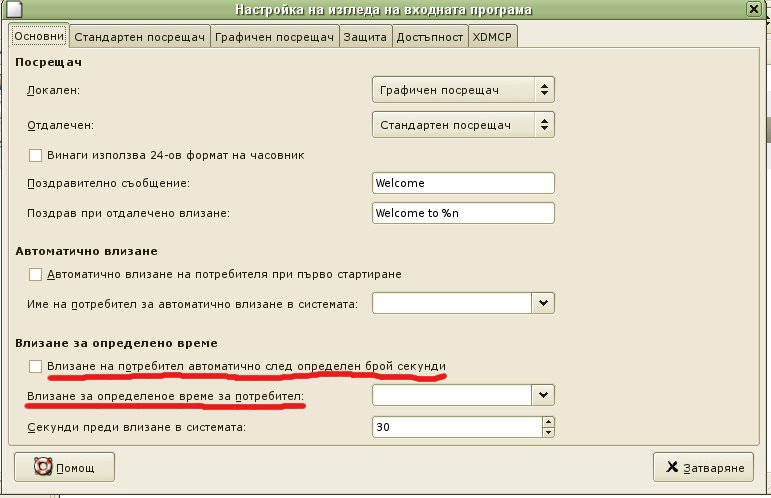Image resolution: width=771 pixels, height=498 pixels.
Task: Open the Отдалечен greeter dropdown
Action: (x=462, y=125)
